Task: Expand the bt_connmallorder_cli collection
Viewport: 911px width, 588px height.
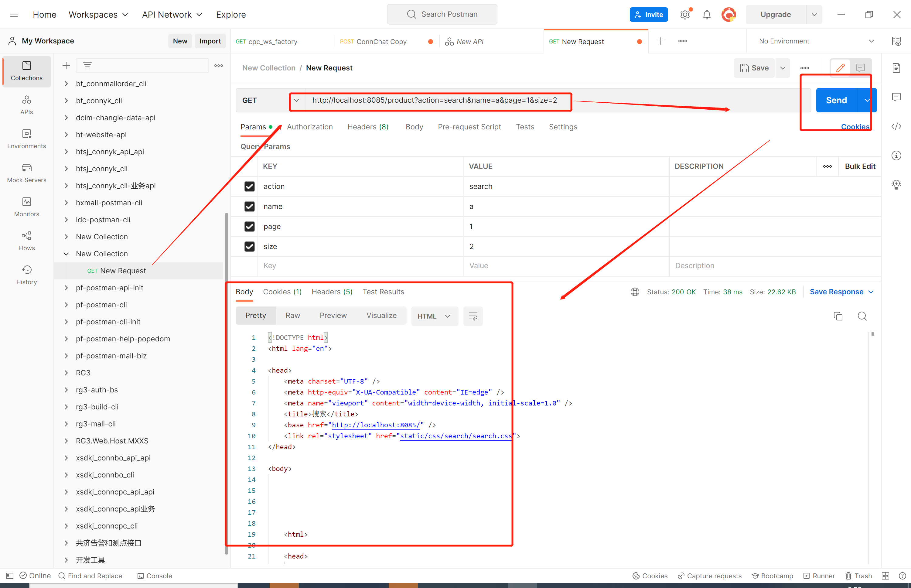Action: (x=66, y=84)
